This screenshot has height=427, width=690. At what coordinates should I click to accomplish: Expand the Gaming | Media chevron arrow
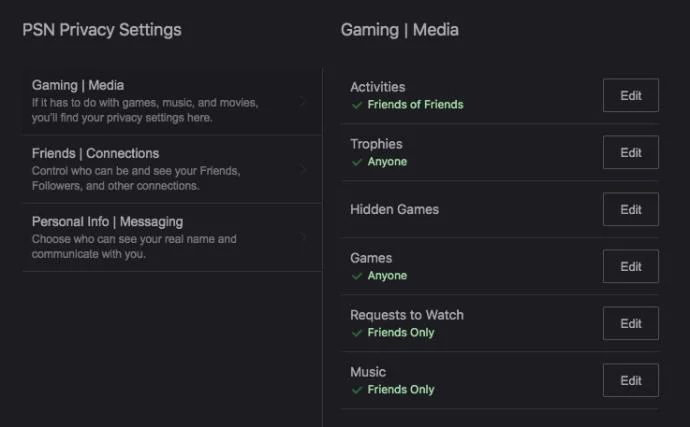303,102
